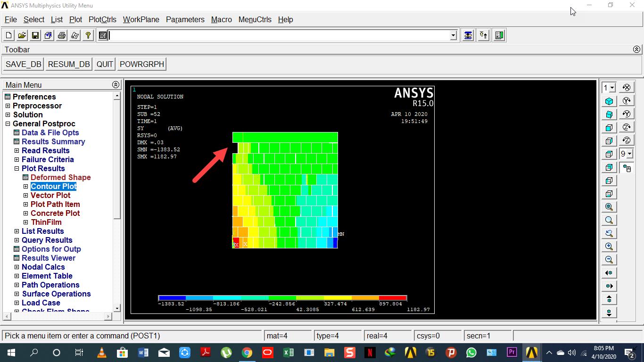Click the SAVE_DB toolbar button
This screenshot has width=644, height=362.
24,64
